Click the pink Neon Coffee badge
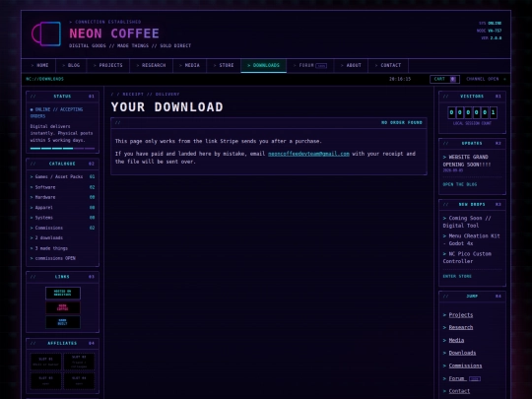This screenshot has width=532, height=399. click(x=63, y=307)
